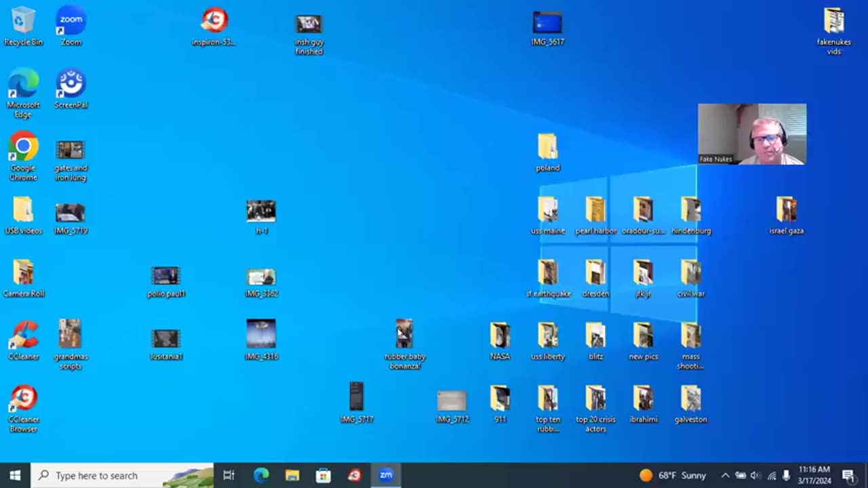
Task: Select the Recycle Bin desktop icon
Action: 23,26
